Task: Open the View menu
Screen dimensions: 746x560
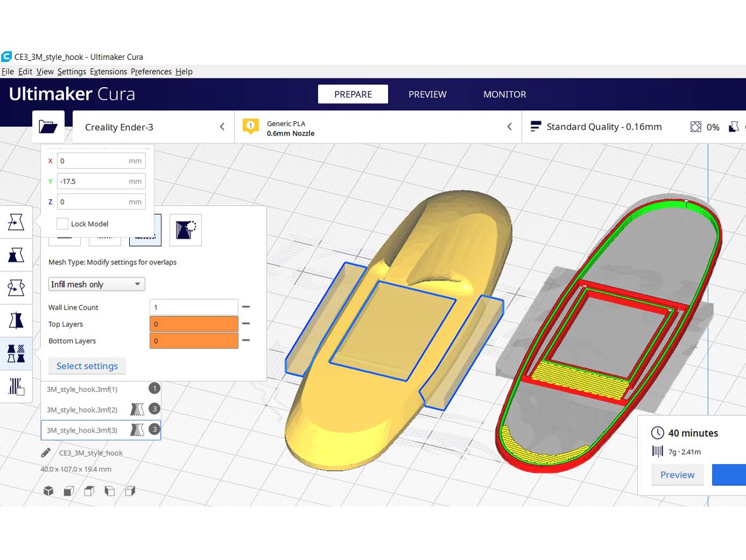Action: (45, 72)
